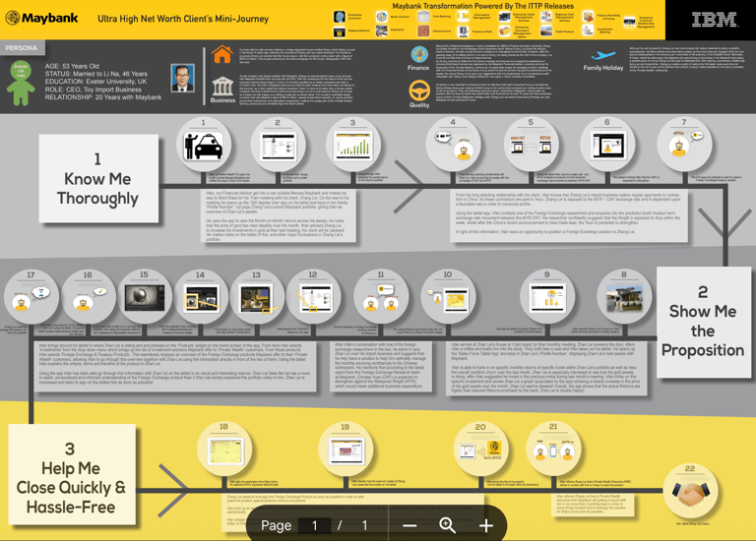Click step 2 tablet screen circle
This screenshot has width=756, height=541.
coord(278,145)
